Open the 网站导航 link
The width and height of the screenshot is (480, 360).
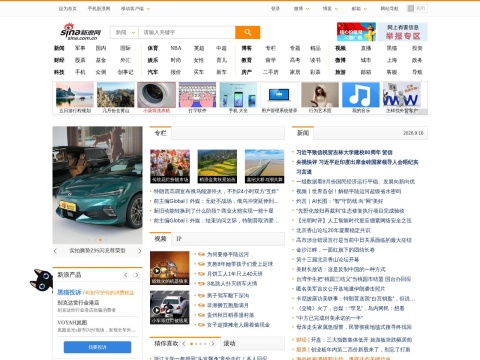coord(390,9)
